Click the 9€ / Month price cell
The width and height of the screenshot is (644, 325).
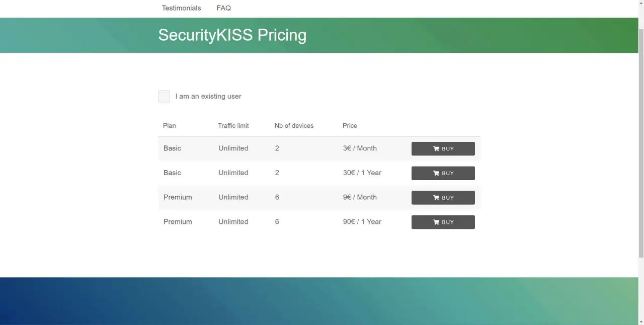[x=360, y=197]
